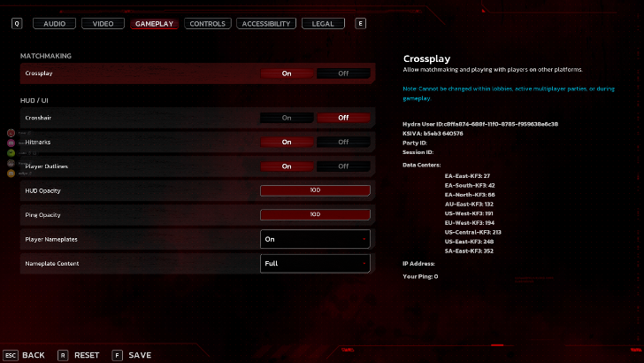Select the Crossplay setting label
This screenshot has width=644, height=363.
tap(39, 73)
